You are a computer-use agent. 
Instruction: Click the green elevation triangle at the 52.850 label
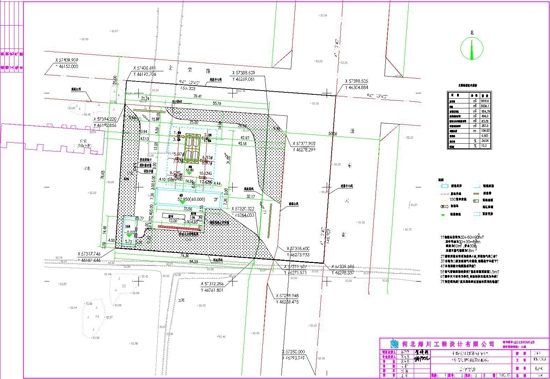182,203
